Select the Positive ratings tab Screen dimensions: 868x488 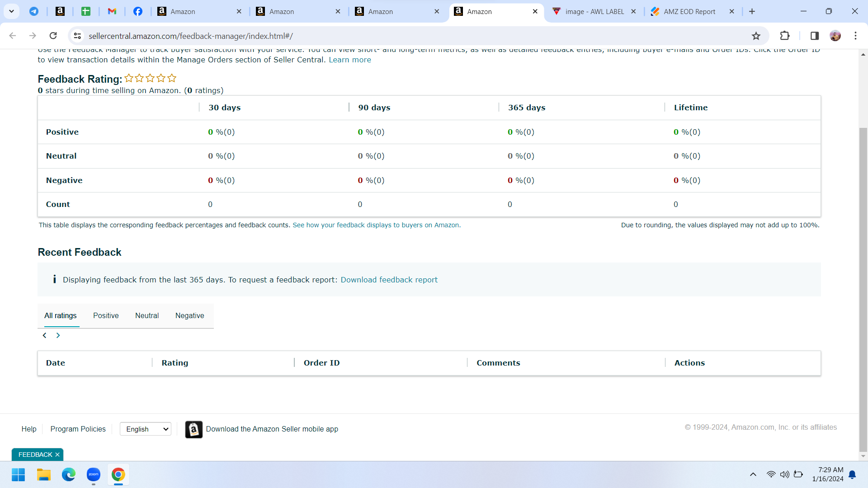point(106,315)
